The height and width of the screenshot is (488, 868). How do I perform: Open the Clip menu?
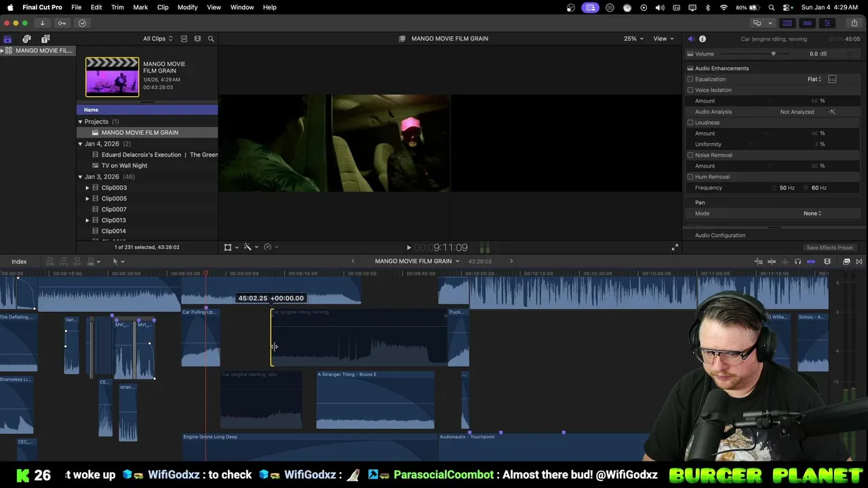tap(163, 7)
